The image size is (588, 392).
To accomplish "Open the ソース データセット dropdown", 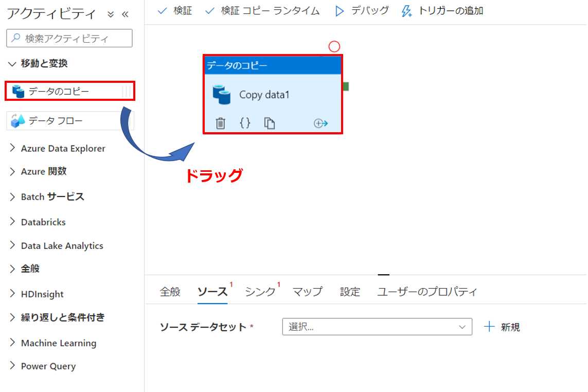I will (377, 327).
